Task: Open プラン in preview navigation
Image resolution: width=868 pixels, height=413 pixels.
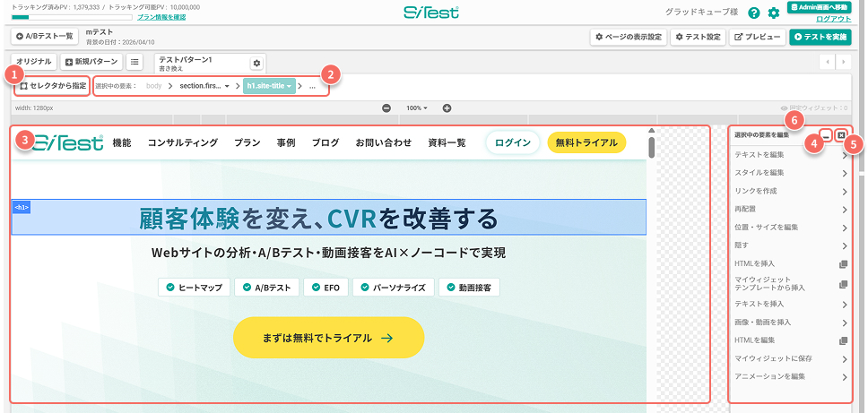Action: click(247, 142)
